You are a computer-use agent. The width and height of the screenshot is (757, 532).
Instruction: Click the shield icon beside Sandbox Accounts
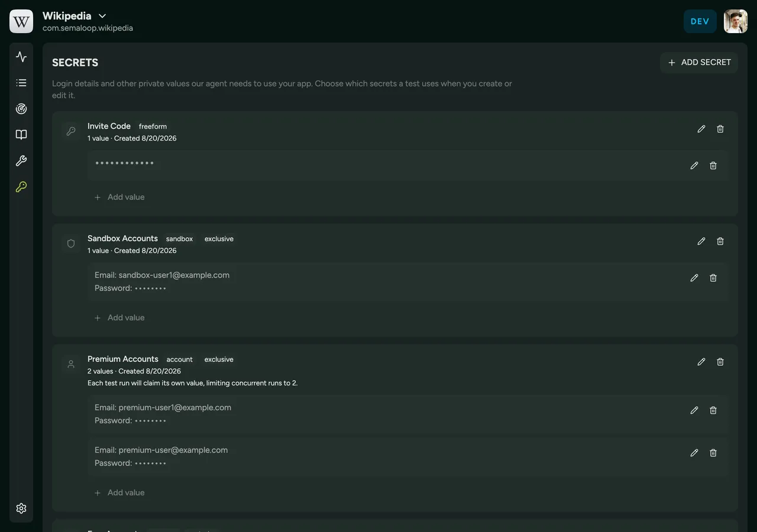pos(71,244)
